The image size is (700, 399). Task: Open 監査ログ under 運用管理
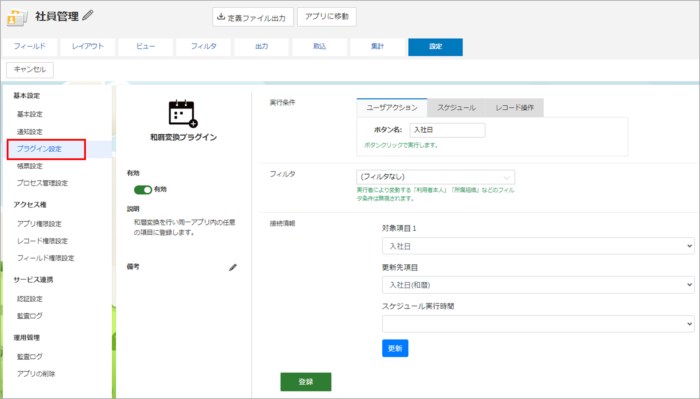pyautogui.click(x=30, y=357)
